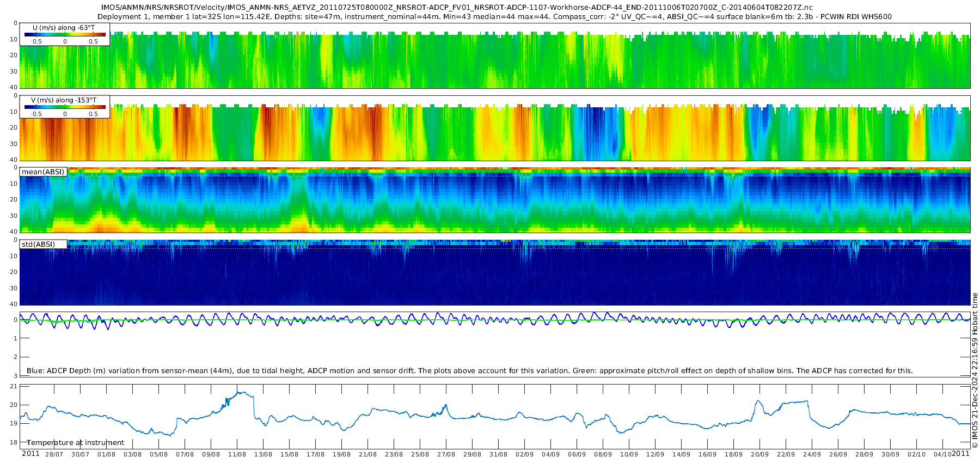This screenshot has height=463, width=980.
Task: Click the IMOS NetCDF file path title
Action: tap(457, 8)
